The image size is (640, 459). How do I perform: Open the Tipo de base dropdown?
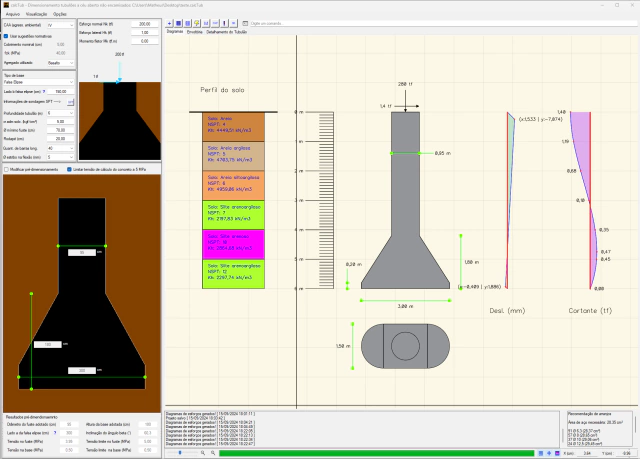point(38,81)
